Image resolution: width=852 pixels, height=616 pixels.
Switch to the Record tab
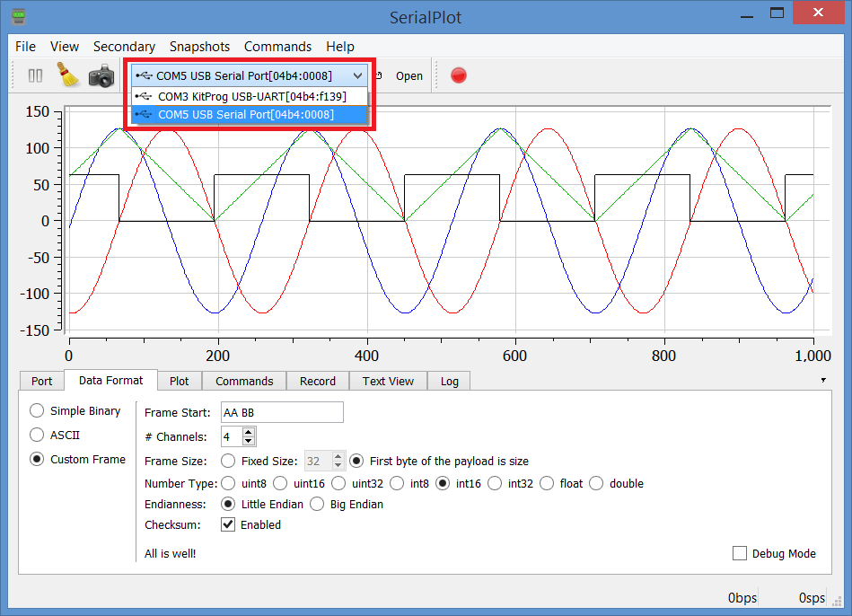click(317, 381)
